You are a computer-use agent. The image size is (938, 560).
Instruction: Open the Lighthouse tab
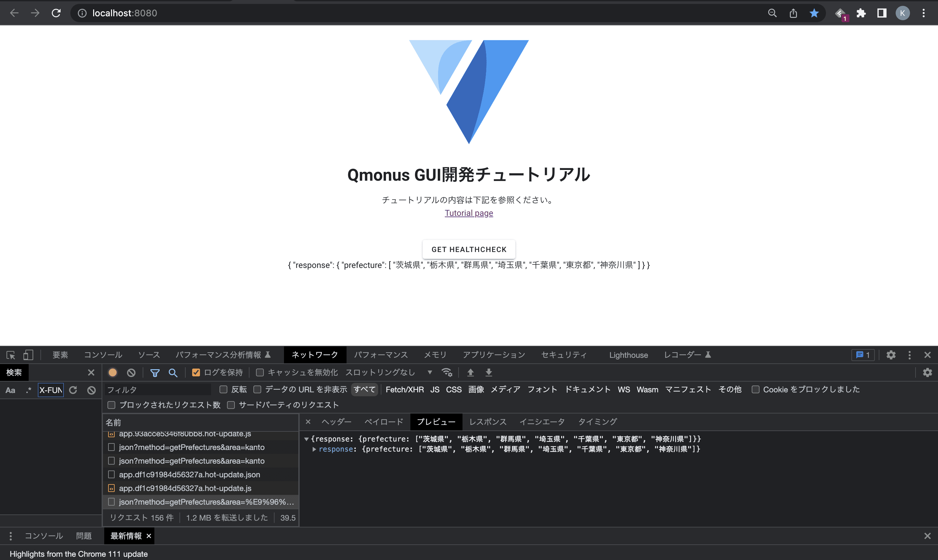pos(629,355)
